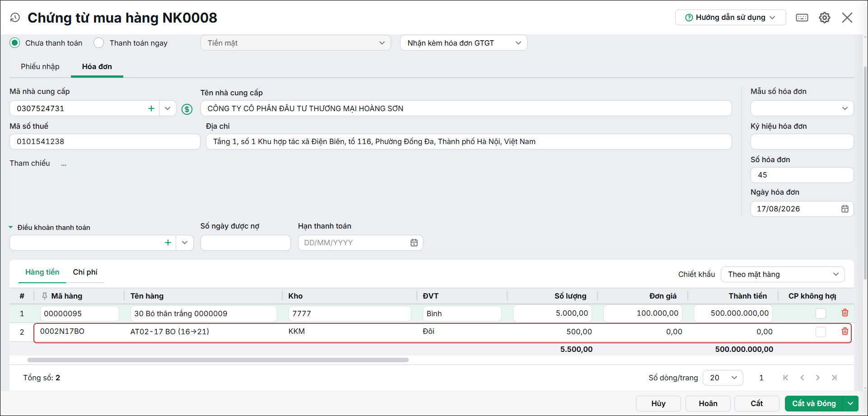The image size is (868, 416).
Task: Open the Nhận kèm hóa đơn GTGT dropdown
Action: [x=464, y=43]
